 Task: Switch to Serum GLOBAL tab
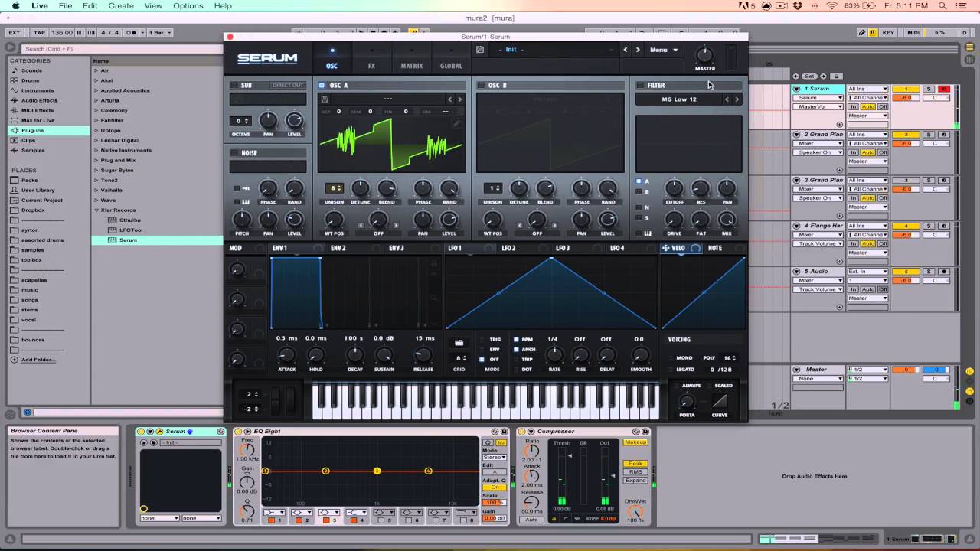coord(451,66)
